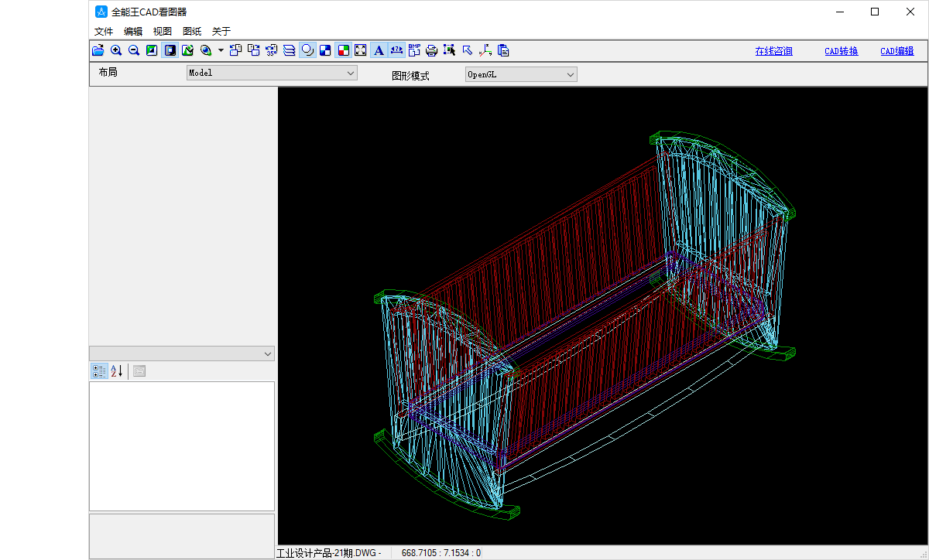Open the empty object selector dropdown

(182, 353)
